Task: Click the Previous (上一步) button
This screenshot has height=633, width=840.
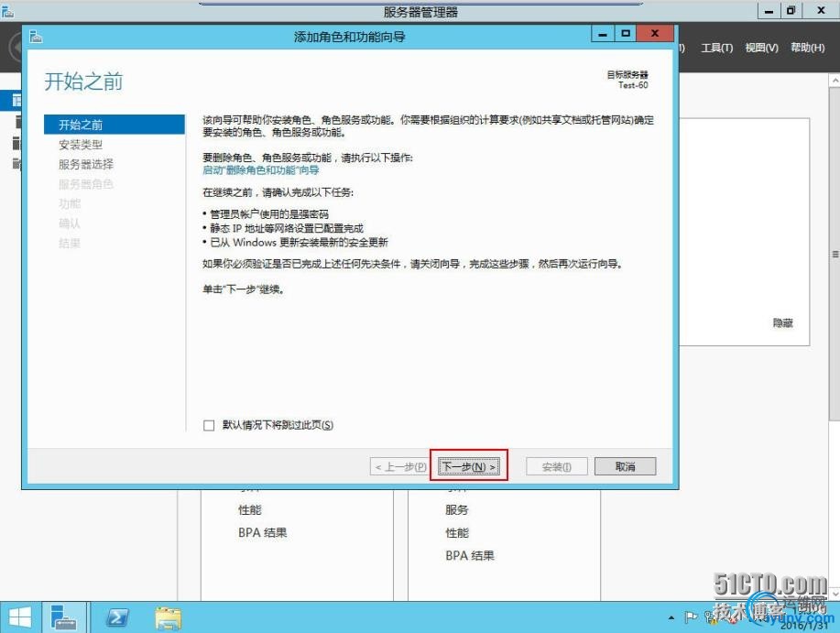Action: tap(400, 466)
